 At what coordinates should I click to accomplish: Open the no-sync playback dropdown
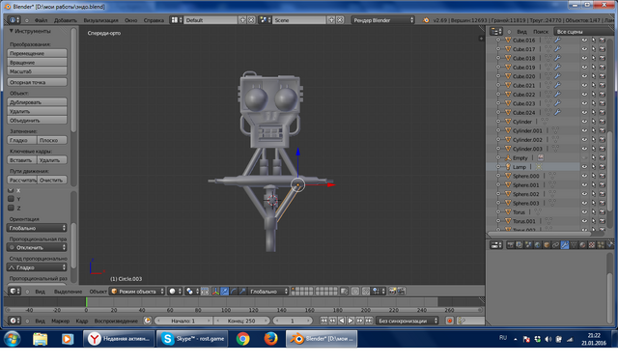tap(407, 321)
